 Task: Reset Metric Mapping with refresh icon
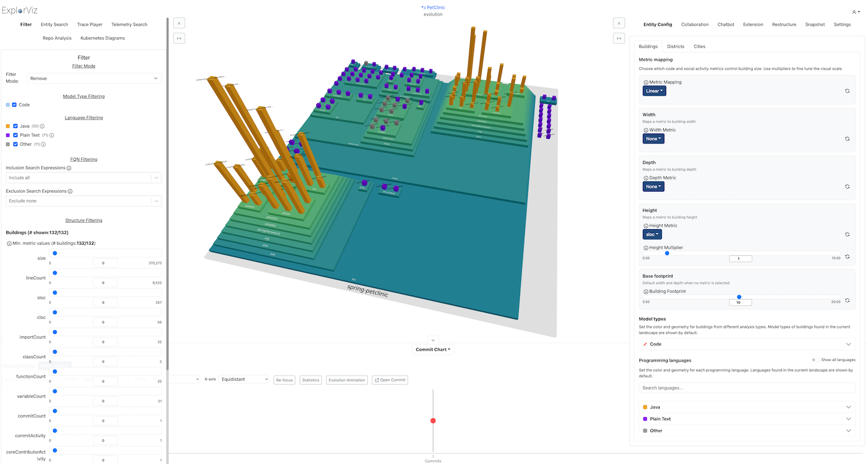pyautogui.click(x=847, y=91)
